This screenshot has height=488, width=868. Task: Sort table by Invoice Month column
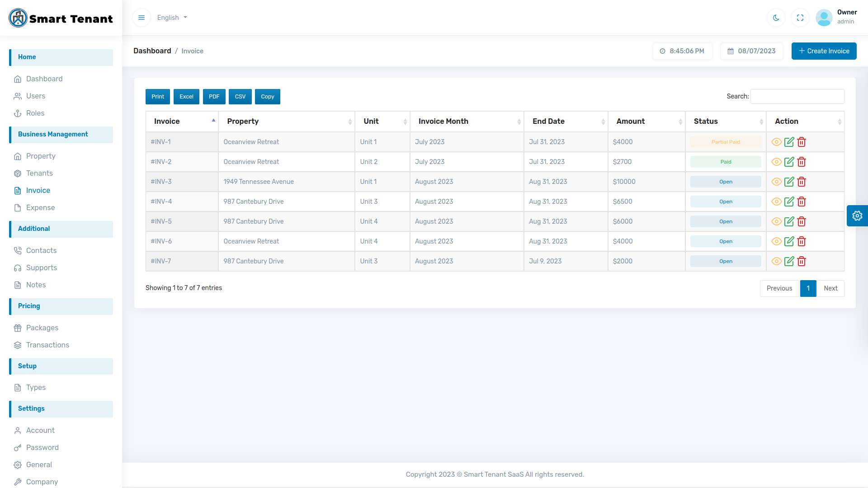point(467,121)
